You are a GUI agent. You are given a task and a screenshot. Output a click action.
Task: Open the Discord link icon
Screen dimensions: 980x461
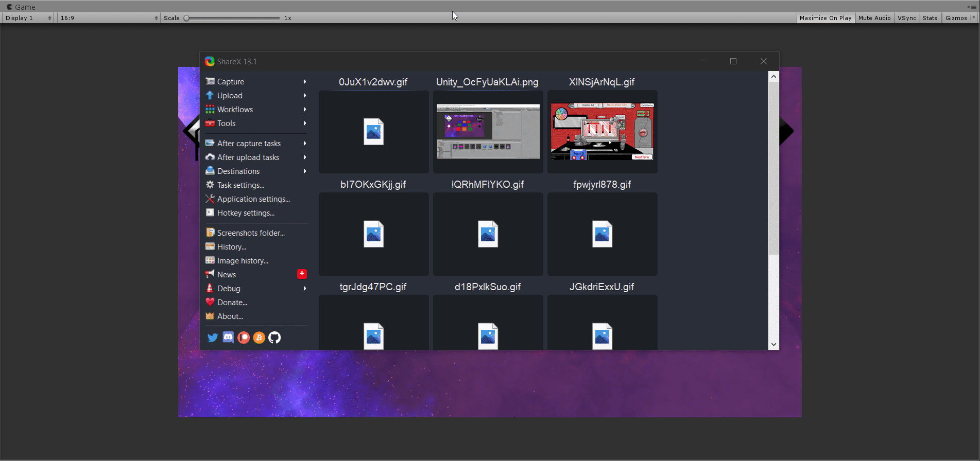(x=228, y=338)
